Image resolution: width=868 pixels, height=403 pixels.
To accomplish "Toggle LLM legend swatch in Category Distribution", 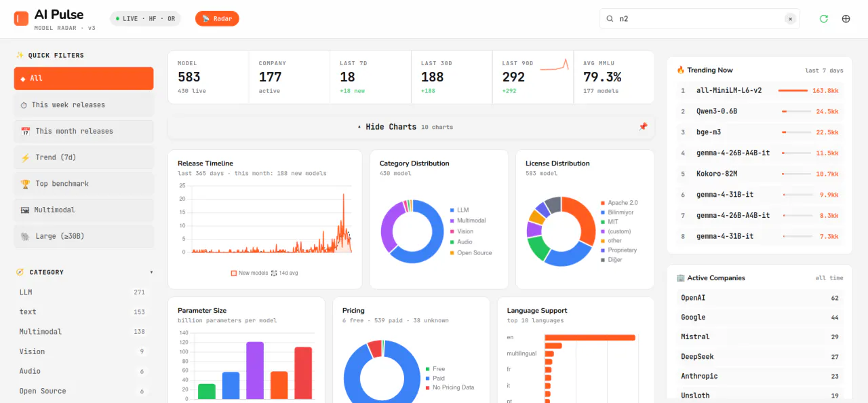I will [452, 210].
